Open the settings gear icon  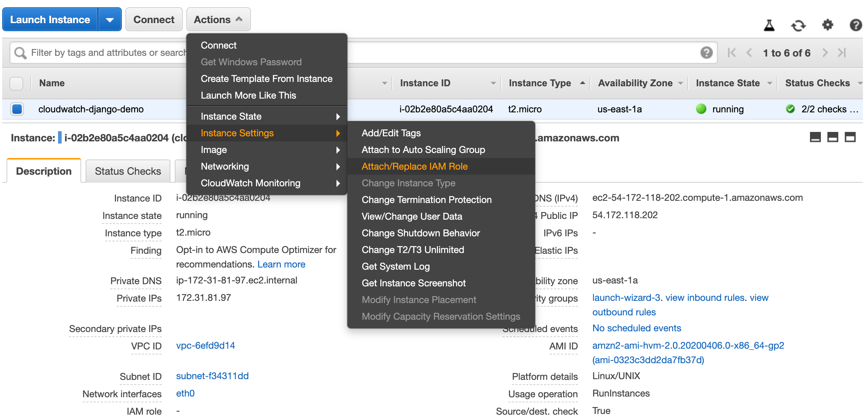[x=827, y=25]
